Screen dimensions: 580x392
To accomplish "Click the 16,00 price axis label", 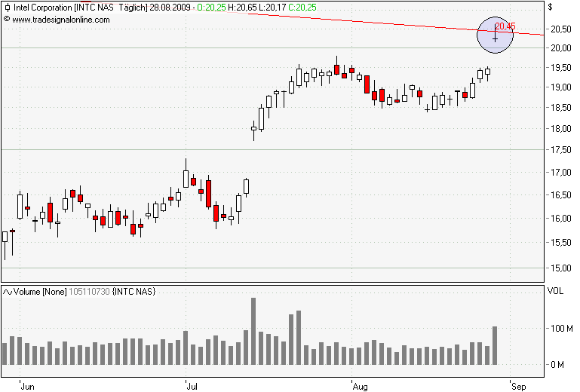I will (x=560, y=219).
